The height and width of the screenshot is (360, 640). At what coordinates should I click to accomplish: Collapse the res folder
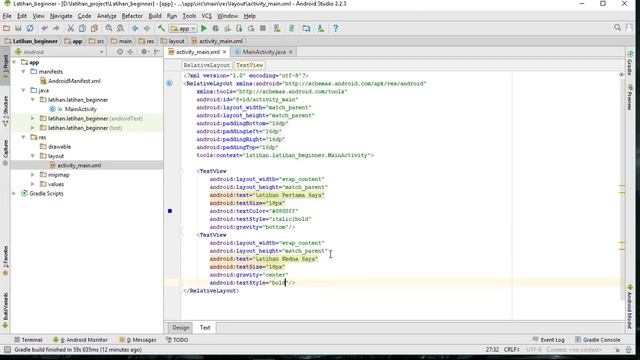pos(24,137)
